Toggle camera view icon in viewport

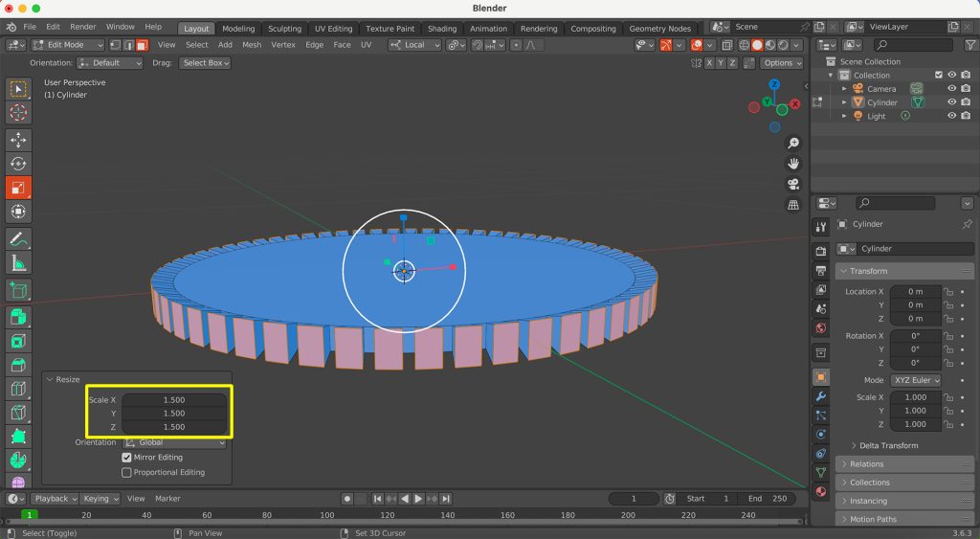tap(793, 185)
